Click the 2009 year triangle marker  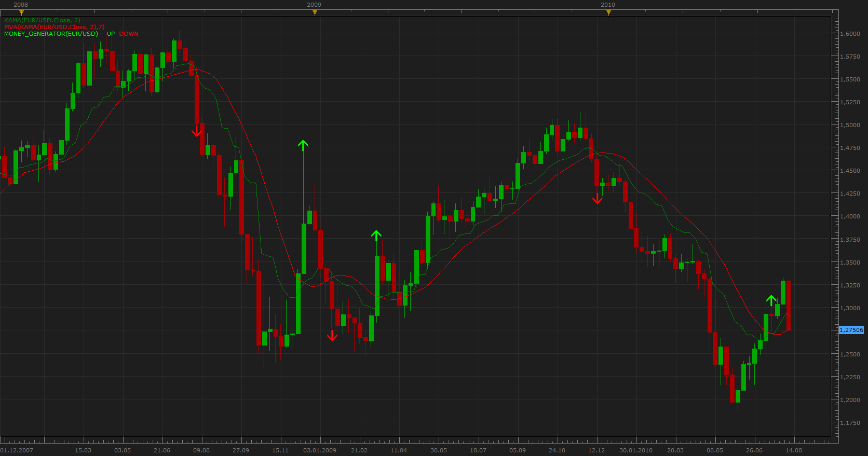pos(315,12)
